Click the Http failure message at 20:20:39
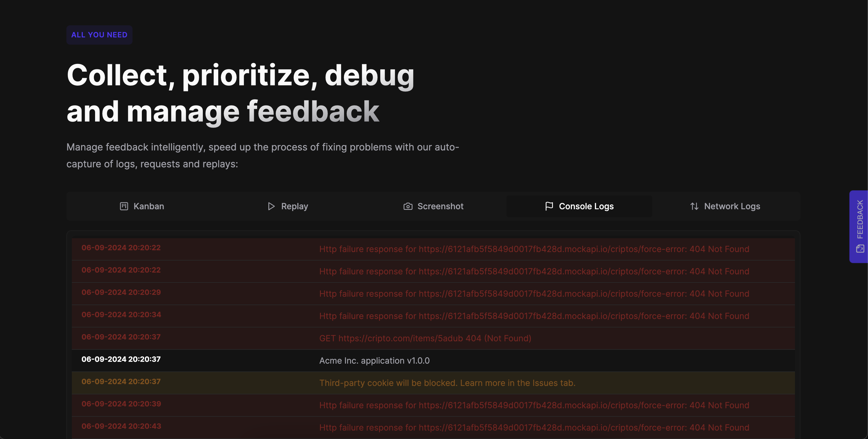Viewport: 868px width, 439px height. [534, 405]
